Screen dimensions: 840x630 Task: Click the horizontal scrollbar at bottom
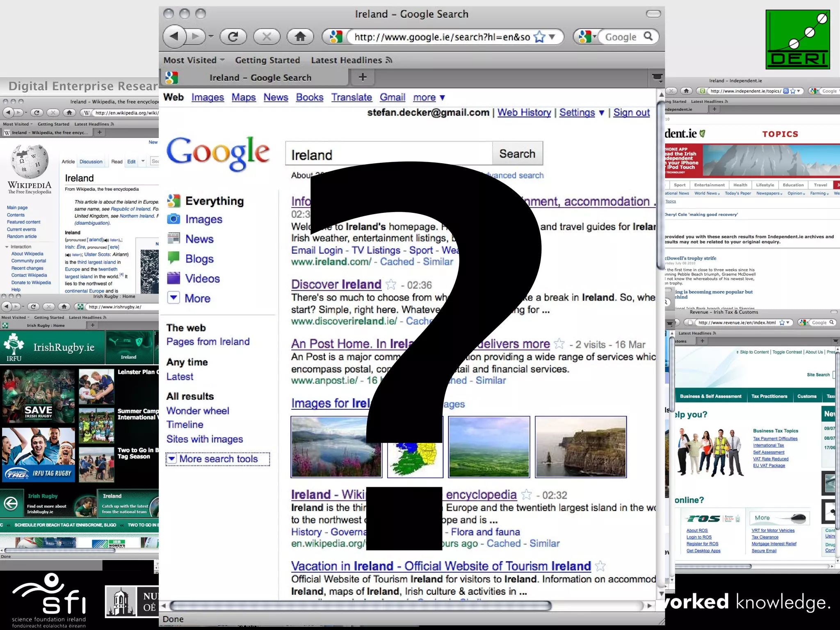coord(360,605)
